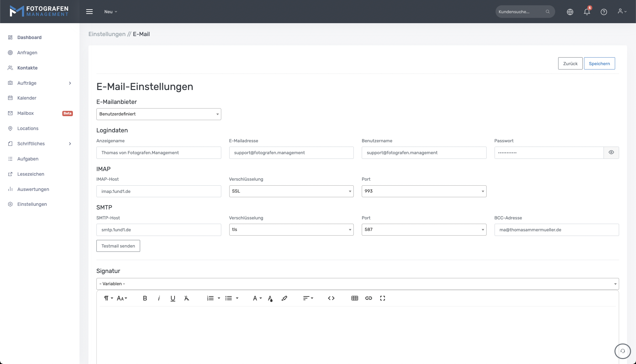Click the insert link icon
Viewport: 636px width, 364px height.
pos(368,298)
